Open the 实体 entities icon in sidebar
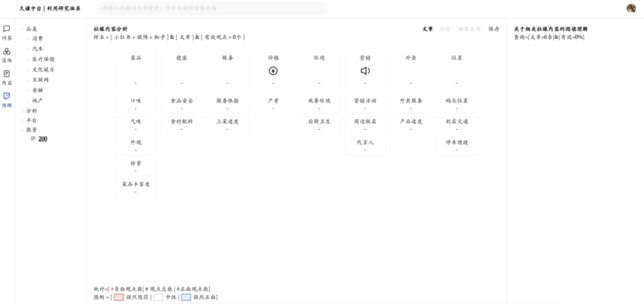Screen dimensions: 644x304 click(x=7, y=51)
